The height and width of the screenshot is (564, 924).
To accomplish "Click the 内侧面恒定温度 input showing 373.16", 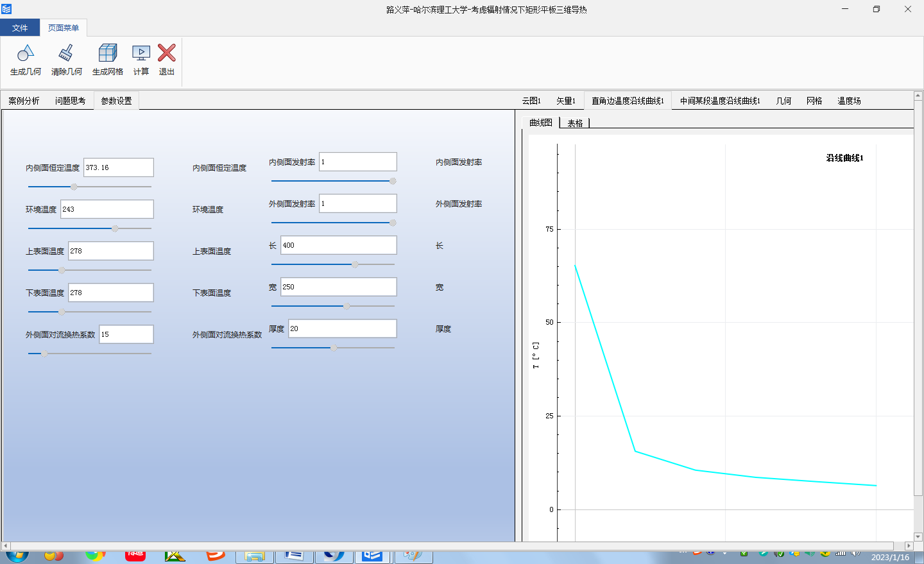I will 119,167.
